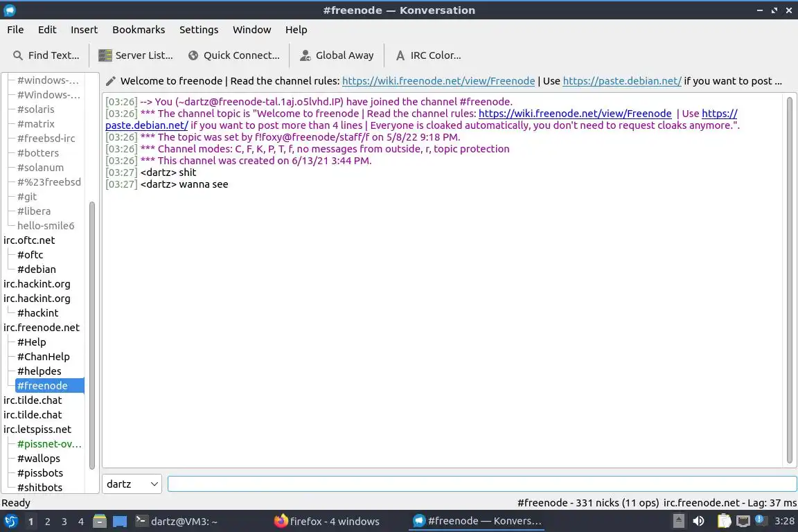Screen dimensions: 798x532
Task: Open wiki.freenode.net link in topic bar
Action: pos(438,81)
